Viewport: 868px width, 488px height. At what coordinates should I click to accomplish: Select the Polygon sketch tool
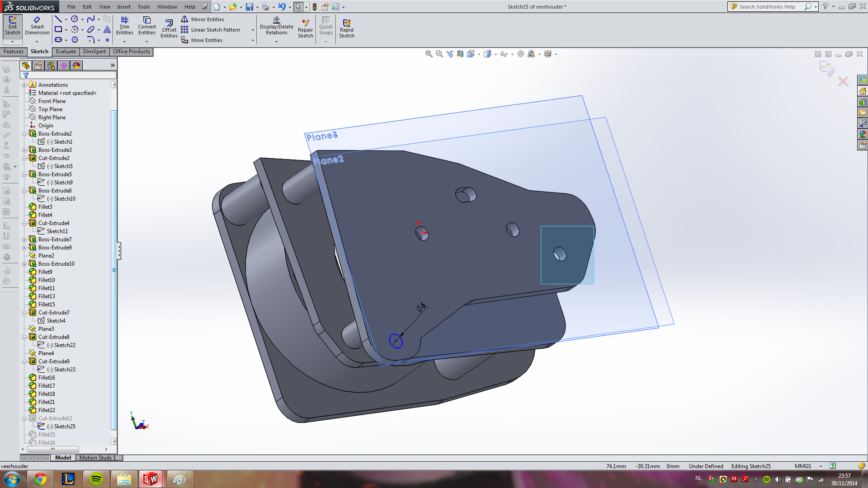(75, 40)
